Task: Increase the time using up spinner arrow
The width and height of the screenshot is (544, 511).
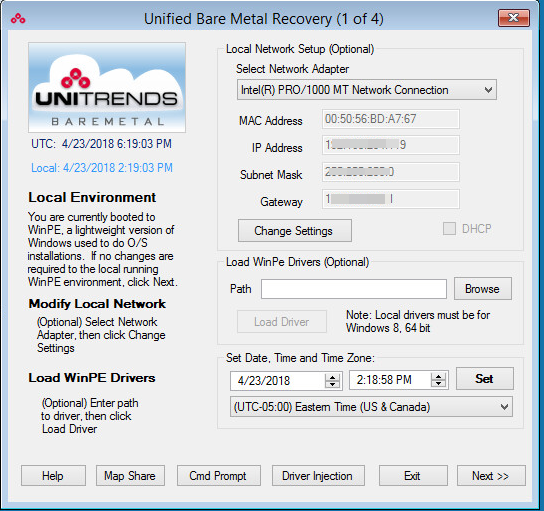Action: (x=439, y=377)
